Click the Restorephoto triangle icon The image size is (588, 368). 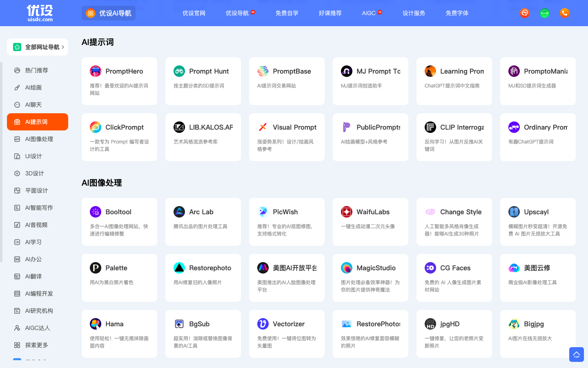point(179,268)
